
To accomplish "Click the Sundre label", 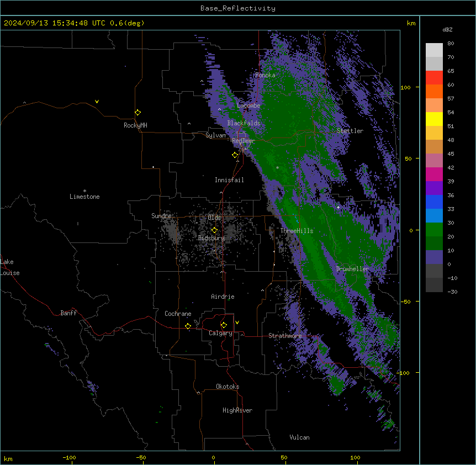I will click(x=161, y=216).
